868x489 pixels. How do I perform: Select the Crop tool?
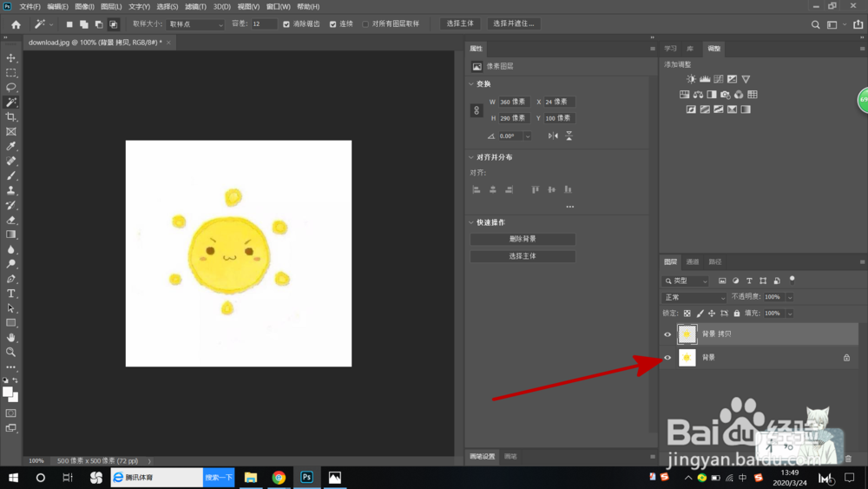(x=10, y=117)
